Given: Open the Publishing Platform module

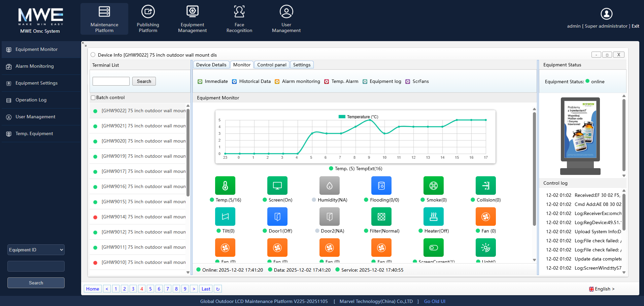Looking at the screenshot, I should pos(148,19).
